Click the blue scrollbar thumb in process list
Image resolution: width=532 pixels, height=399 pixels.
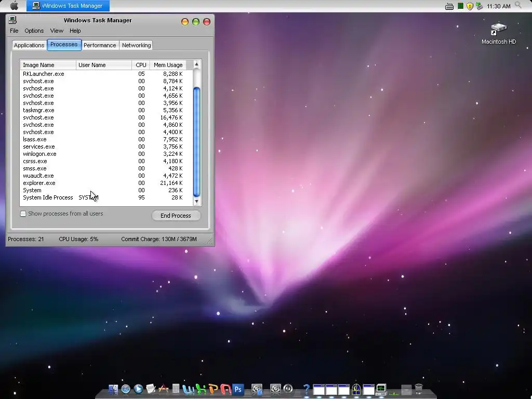coord(196,142)
